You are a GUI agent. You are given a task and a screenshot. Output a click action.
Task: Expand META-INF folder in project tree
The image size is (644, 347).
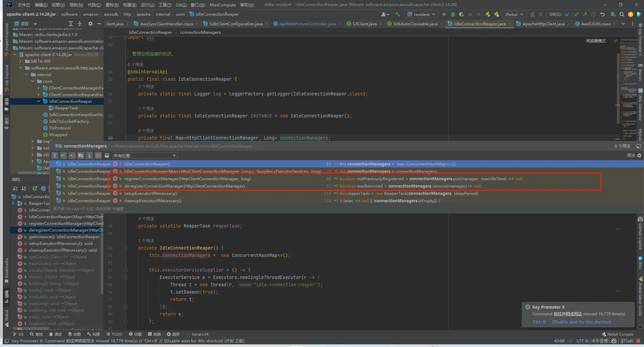[x=21, y=61]
